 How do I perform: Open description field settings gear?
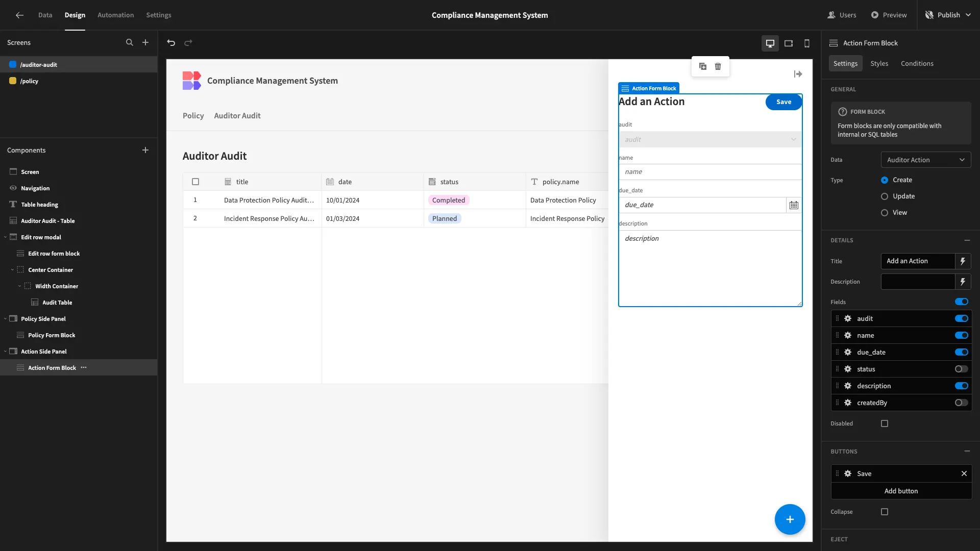click(848, 386)
